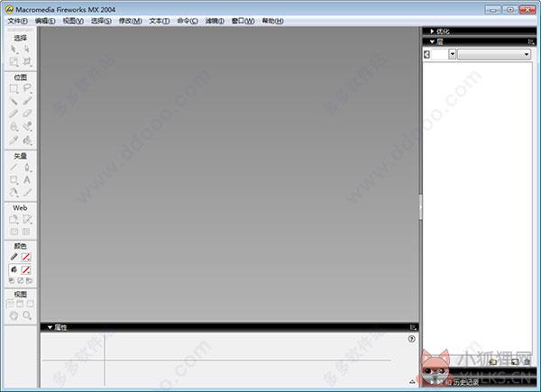This screenshot has height=392, width=541.
Task: Select the Marquee tool
Action: click(14, 89)
